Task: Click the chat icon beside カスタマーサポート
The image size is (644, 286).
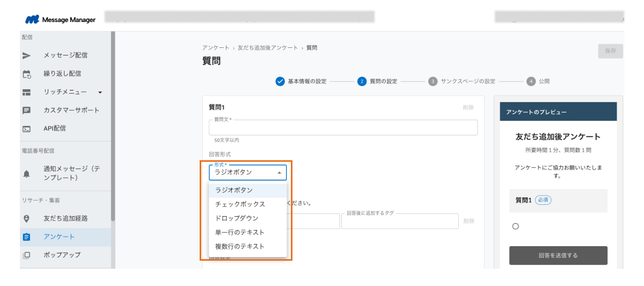Action: [x=26, y=110]
